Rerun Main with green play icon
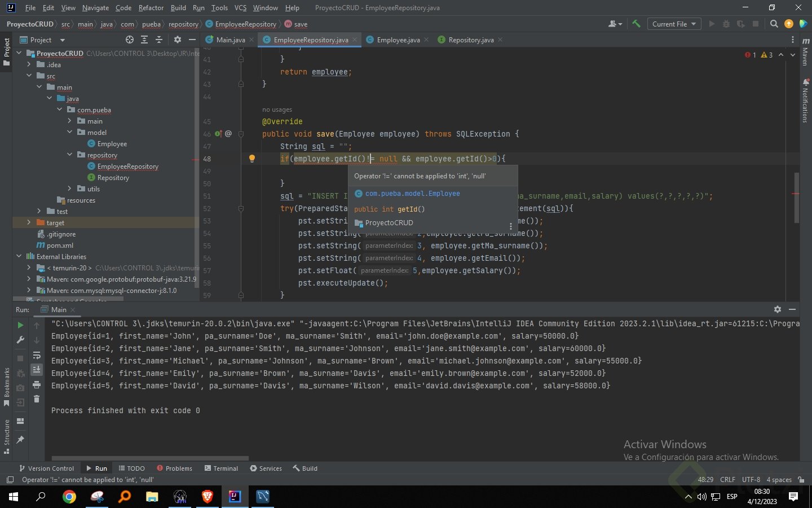This screenshot has width=812, height=508. 20,325
